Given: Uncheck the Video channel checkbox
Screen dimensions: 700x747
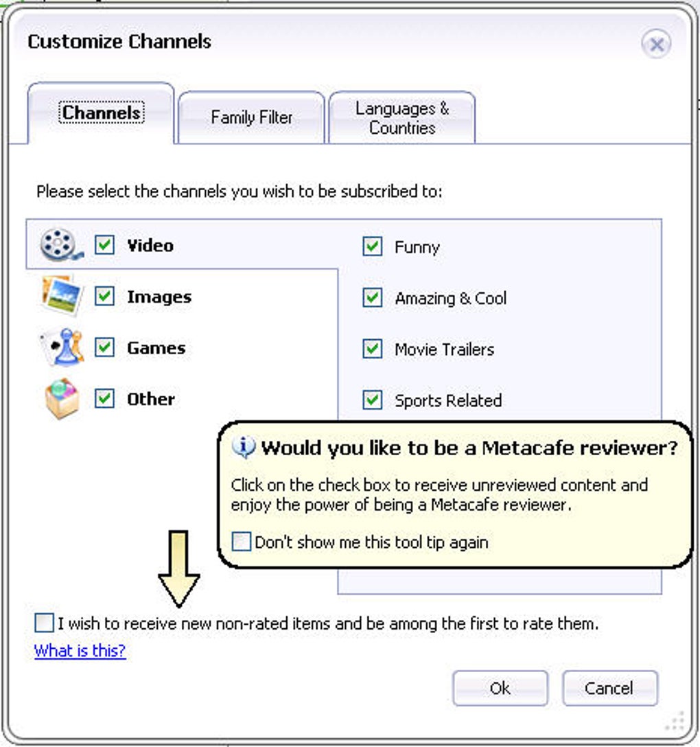Looking at the screenshot, I should (104, 245).
